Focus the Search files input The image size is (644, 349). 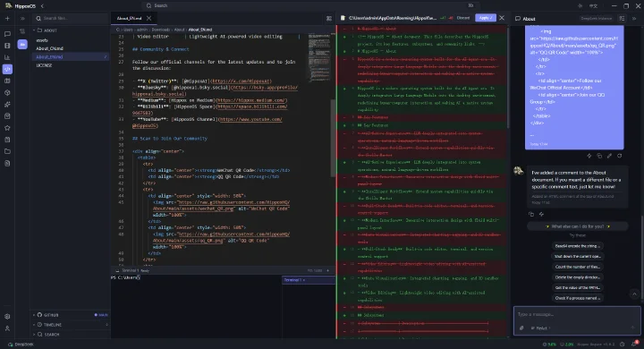point(70,19)
